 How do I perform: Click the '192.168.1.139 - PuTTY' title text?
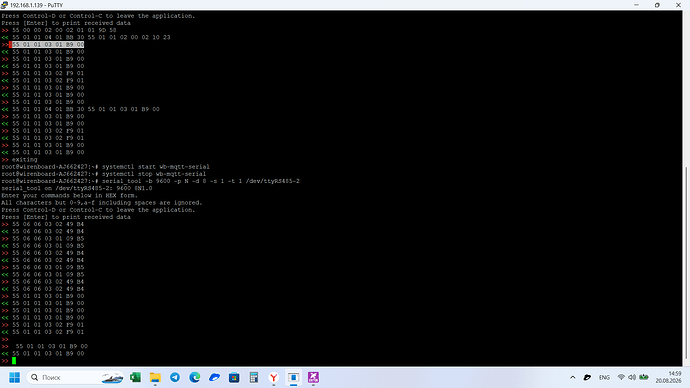(37, 5)
